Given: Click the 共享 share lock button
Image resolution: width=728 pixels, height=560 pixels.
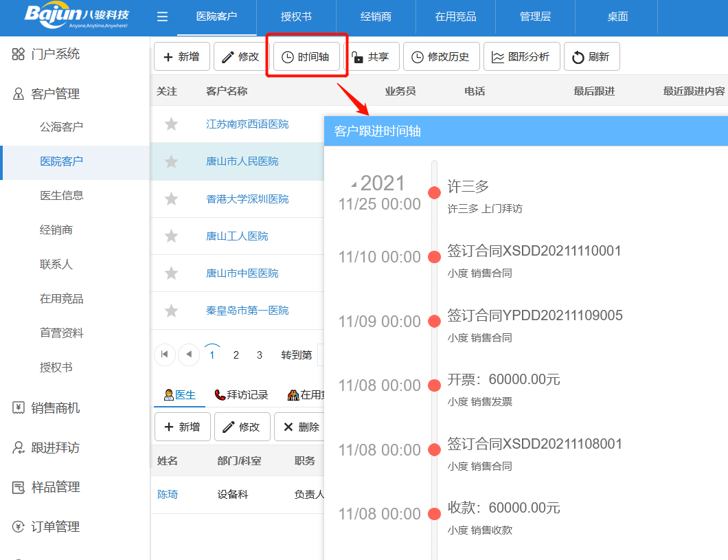Looking at the screenshot, I should point(371,57).
